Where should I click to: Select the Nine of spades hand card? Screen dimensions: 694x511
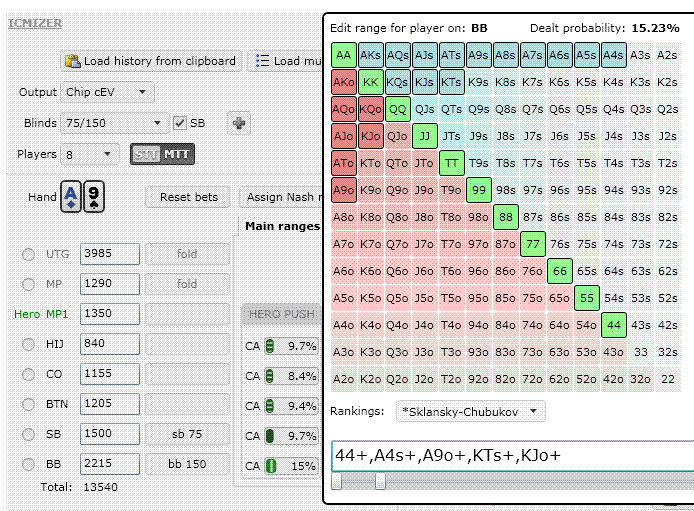[x=93, y=196]
